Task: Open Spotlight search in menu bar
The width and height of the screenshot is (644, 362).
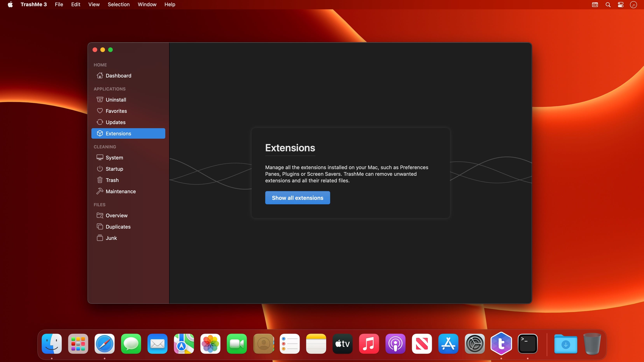Action: (608, 4)
